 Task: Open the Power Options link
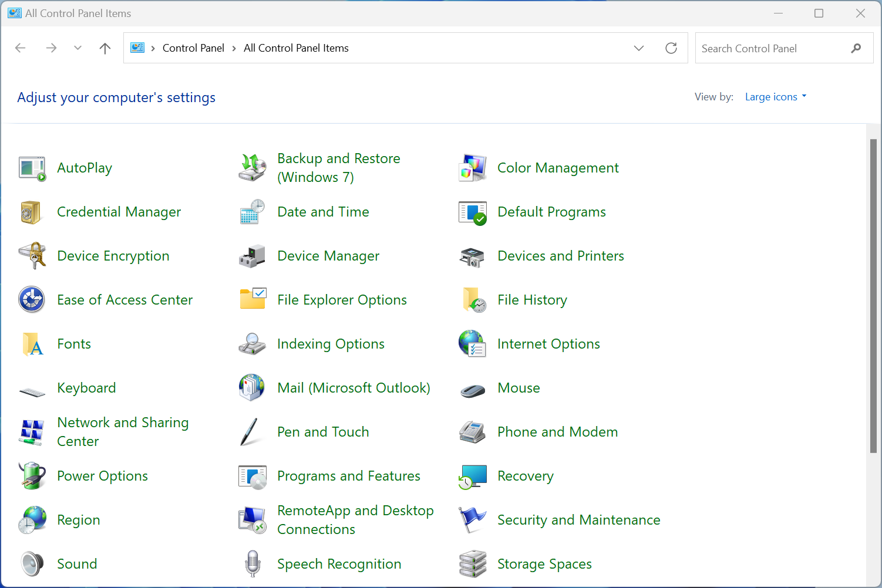(102, 477)
